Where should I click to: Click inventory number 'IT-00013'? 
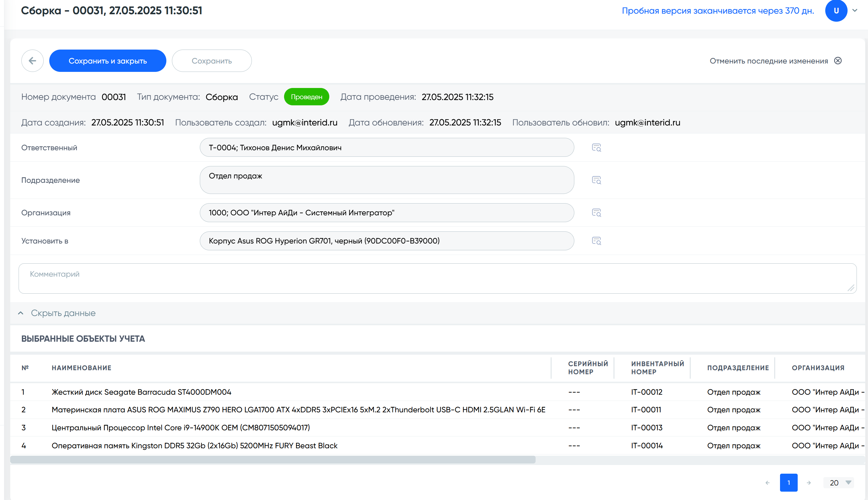coord(647,428)
